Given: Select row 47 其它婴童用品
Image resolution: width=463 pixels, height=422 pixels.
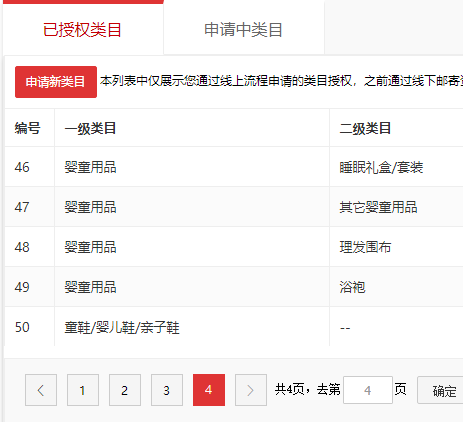Looking at the screenshot, I should click(x=234, y=207).
